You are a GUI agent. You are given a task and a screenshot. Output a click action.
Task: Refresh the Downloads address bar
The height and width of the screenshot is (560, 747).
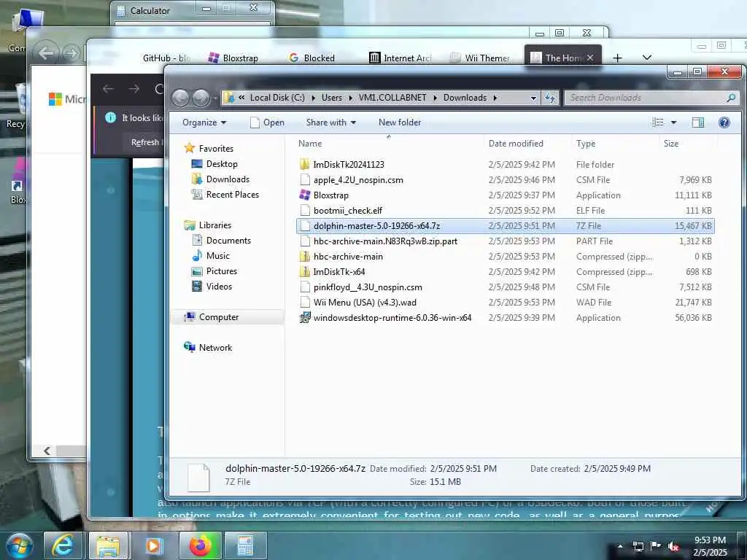click(x=550, y=98)
